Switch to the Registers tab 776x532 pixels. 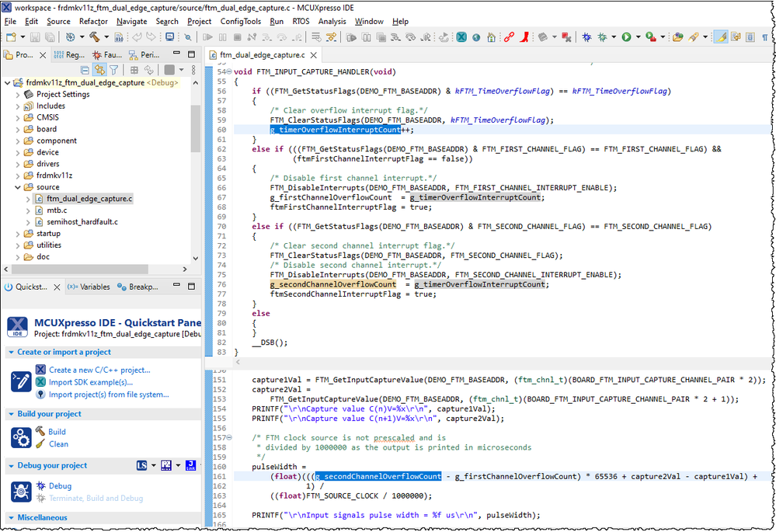(x=69, y=54)
